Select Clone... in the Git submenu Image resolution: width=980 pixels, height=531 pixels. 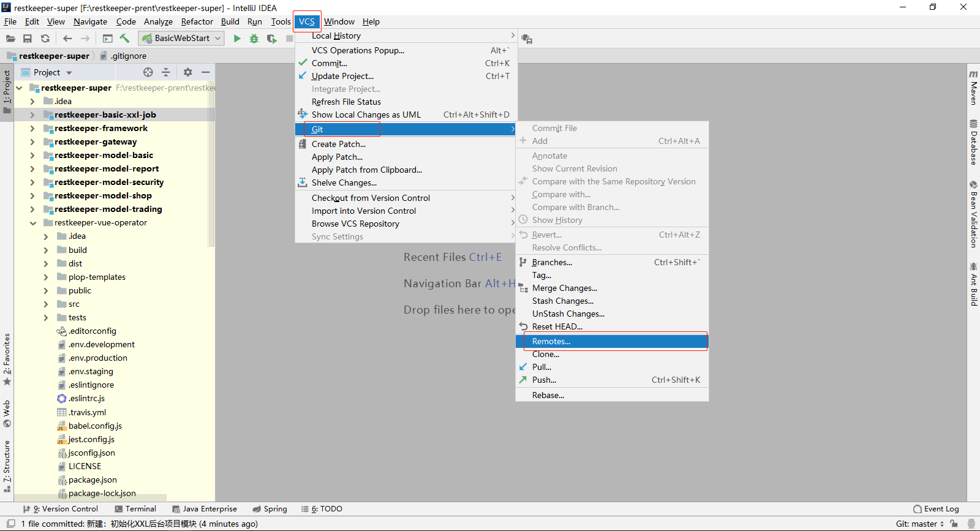point(612,354)
